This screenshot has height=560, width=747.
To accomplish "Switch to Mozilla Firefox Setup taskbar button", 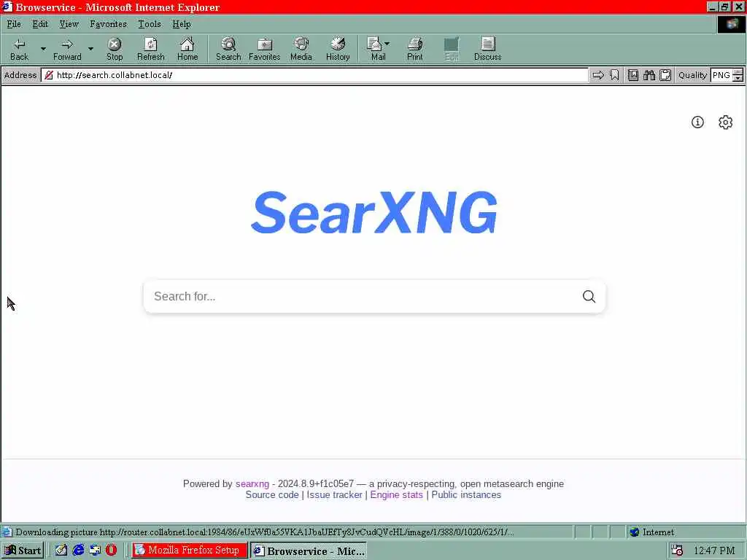I will 189,550.
